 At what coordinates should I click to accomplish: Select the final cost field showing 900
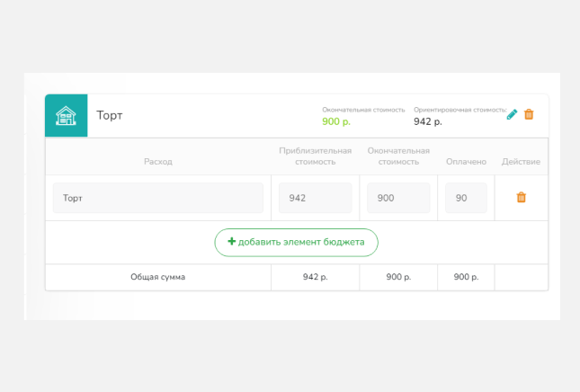tap(398, 198)
